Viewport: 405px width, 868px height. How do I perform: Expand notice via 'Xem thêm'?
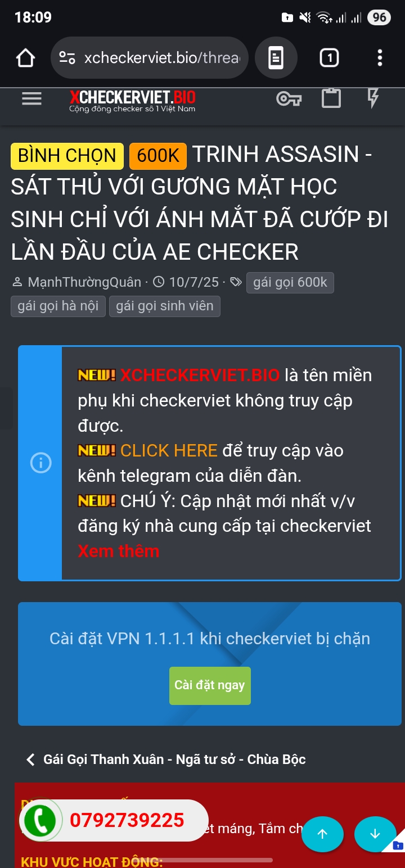pyautogui.click(x=119, y=551)
